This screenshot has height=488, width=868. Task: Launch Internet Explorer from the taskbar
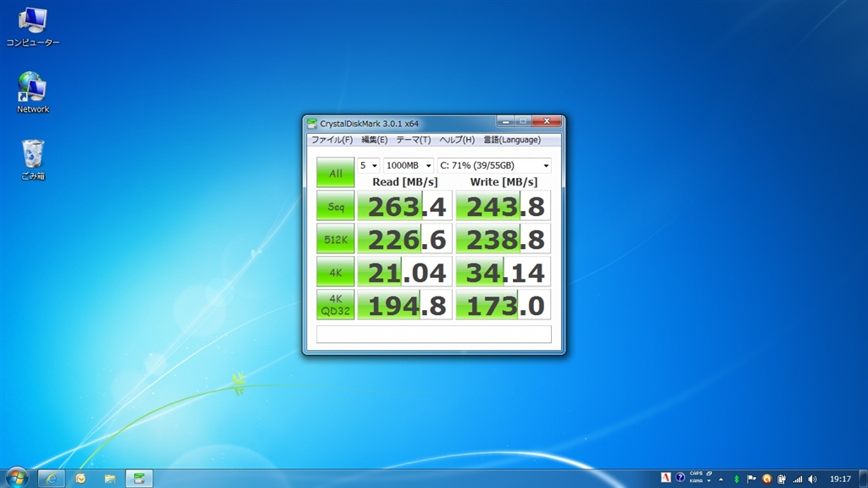pos(51,478)
